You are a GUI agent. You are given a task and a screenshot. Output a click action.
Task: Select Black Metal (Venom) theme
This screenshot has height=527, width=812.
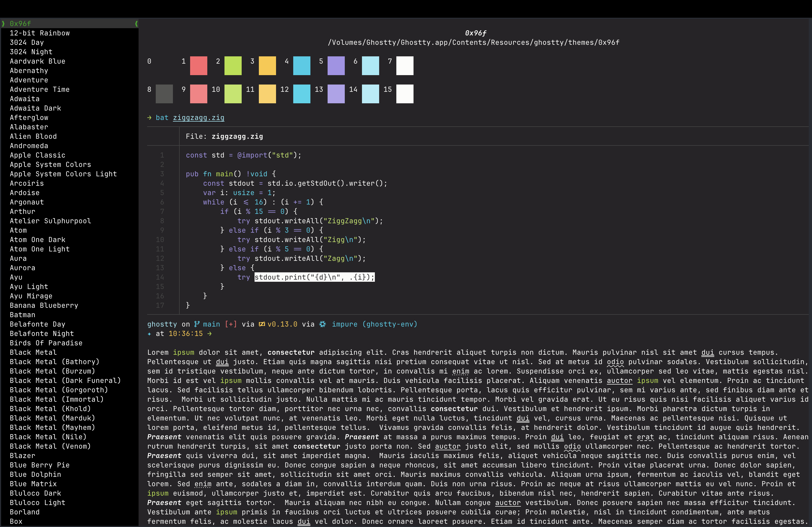tap(50, 446)
